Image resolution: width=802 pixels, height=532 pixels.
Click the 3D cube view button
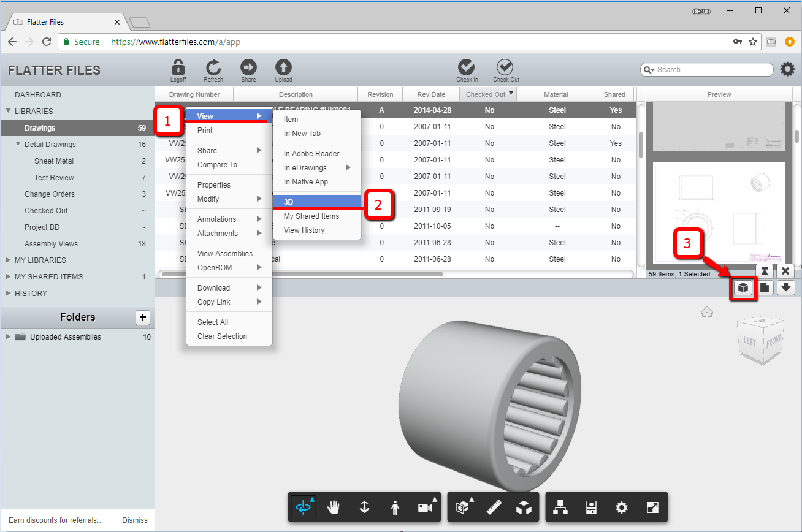click(x=743, y=287)
